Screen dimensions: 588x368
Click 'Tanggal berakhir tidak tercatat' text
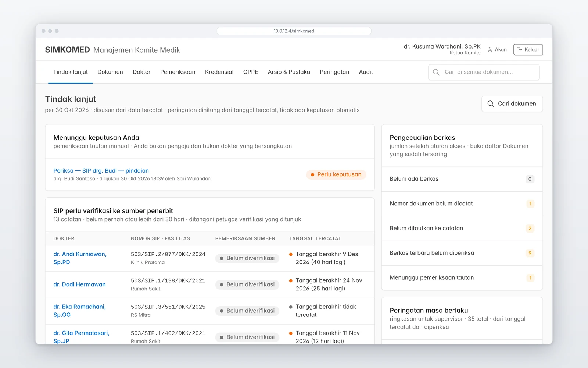pos(326,311)
